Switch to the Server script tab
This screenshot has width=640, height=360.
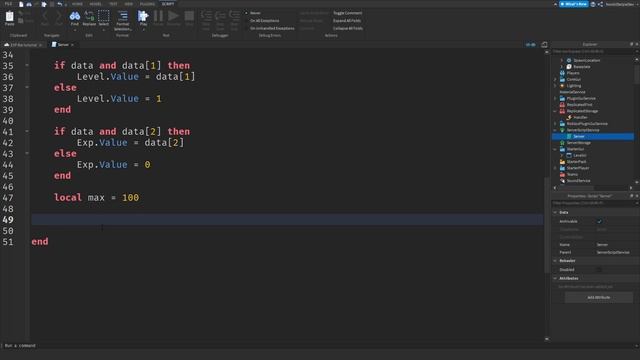coord(63,44)
